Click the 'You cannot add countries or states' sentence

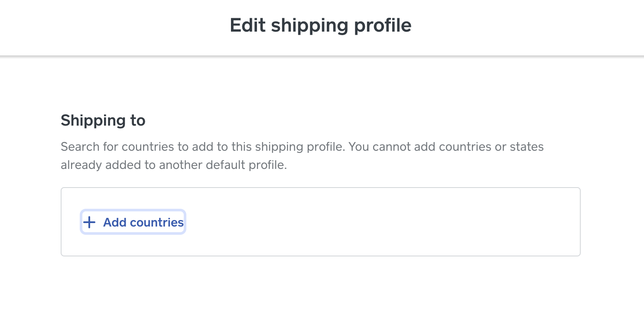tap(446, 147)
